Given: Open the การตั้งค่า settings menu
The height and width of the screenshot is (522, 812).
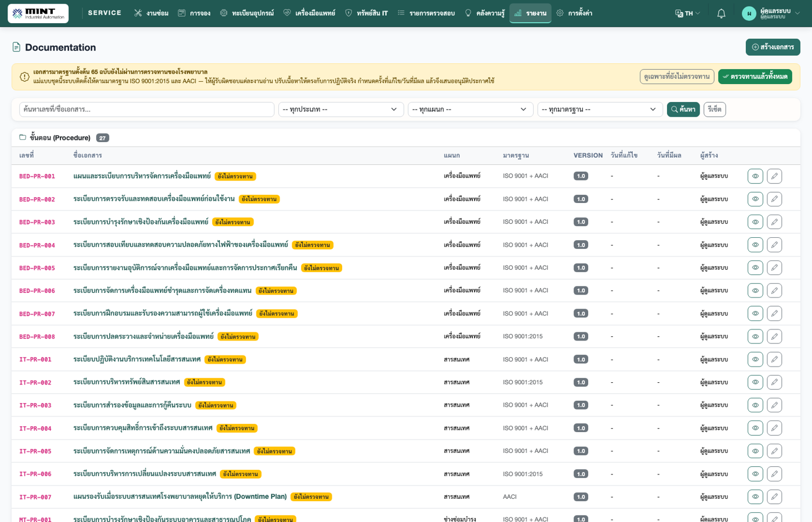Looking at the screenshot, I should tap(574, 13).
